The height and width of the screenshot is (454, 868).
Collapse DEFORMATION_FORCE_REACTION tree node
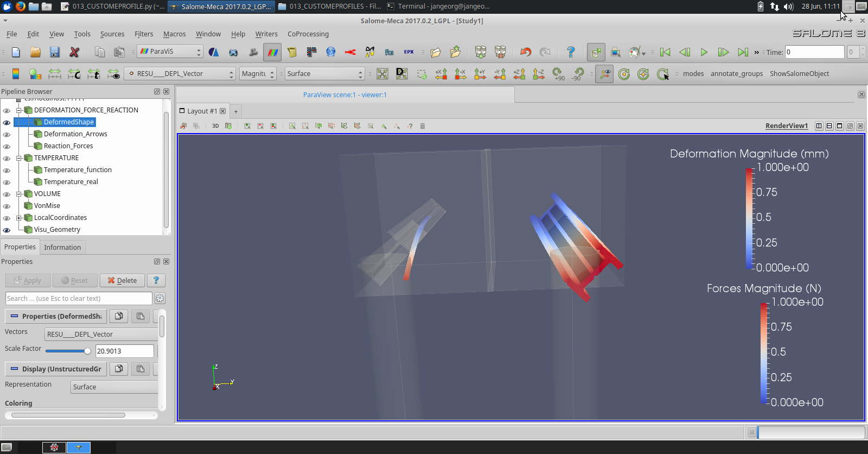19,110
